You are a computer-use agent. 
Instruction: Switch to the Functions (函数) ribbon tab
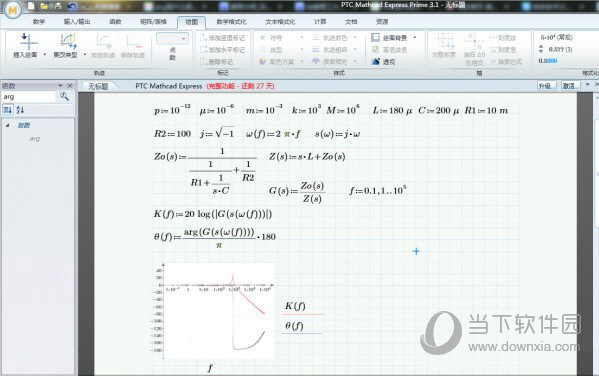[x=115, y=22]
